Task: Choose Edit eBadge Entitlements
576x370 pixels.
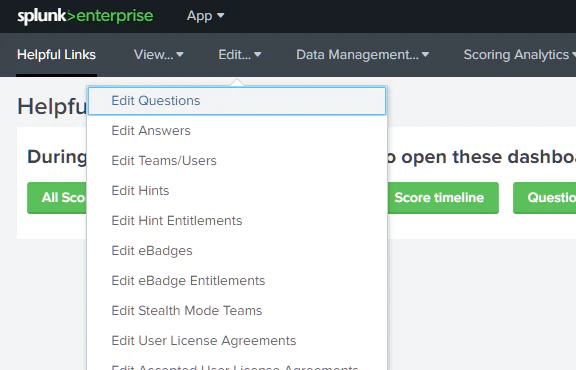Action: pos(237,281)
